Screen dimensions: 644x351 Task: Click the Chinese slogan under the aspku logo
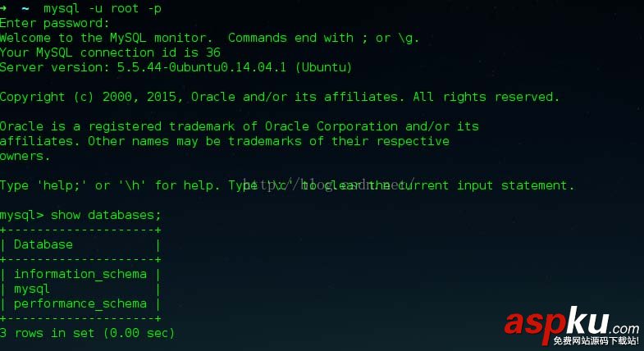click(x=596, y=340)
